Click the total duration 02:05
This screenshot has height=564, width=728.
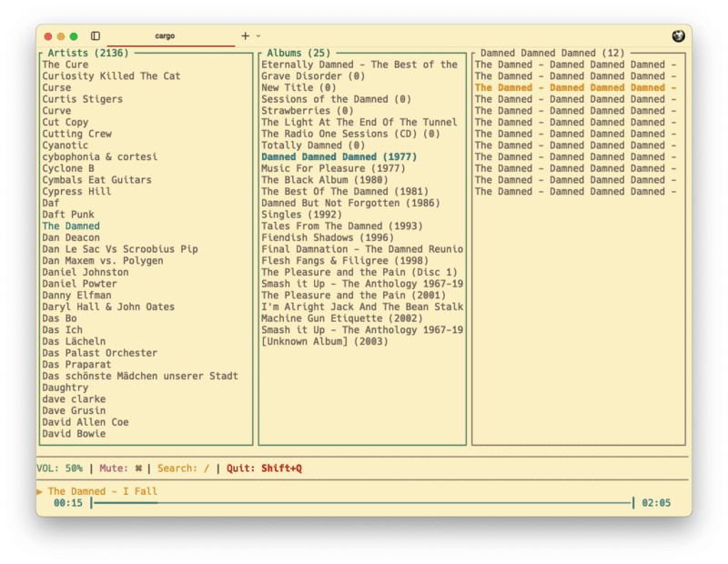[x=656, y=503]
